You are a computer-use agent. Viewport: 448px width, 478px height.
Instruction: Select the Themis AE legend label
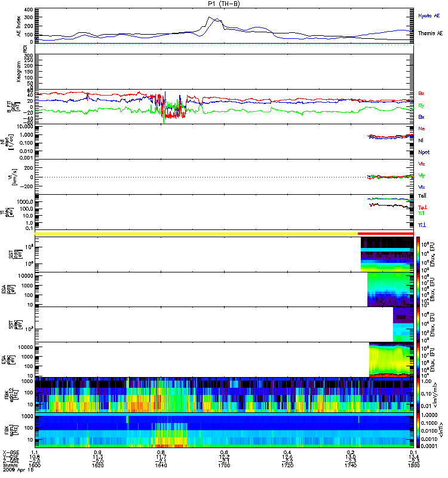point(430,33)
